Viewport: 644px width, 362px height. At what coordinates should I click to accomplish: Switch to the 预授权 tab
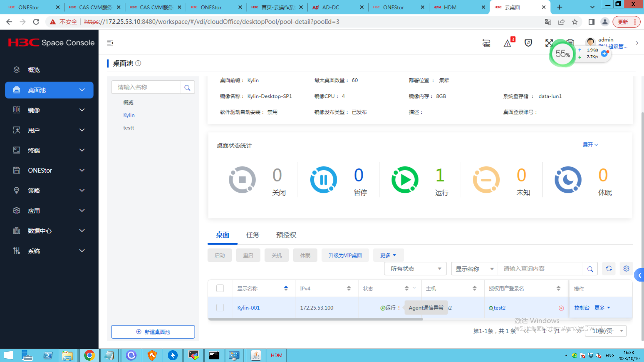(286, 235)
